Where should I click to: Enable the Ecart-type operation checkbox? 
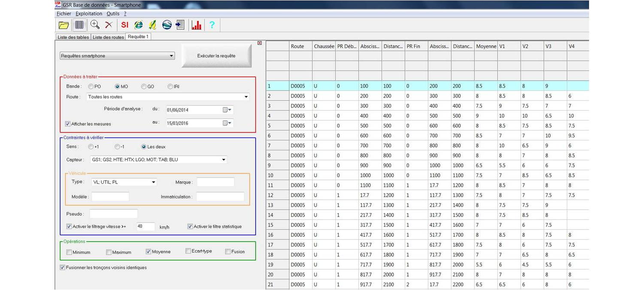(x=188, y=251)
